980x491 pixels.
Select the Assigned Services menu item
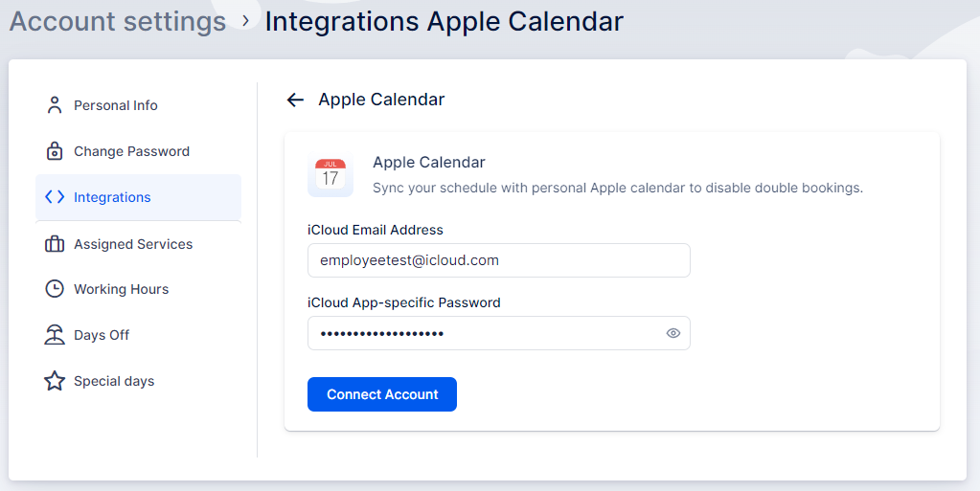click(133, 244)
